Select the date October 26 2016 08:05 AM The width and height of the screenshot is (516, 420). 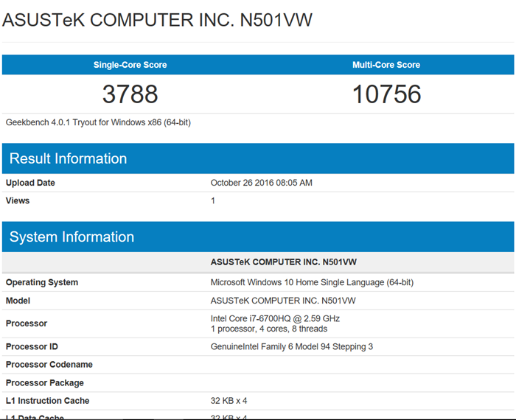tap(261, 183)
